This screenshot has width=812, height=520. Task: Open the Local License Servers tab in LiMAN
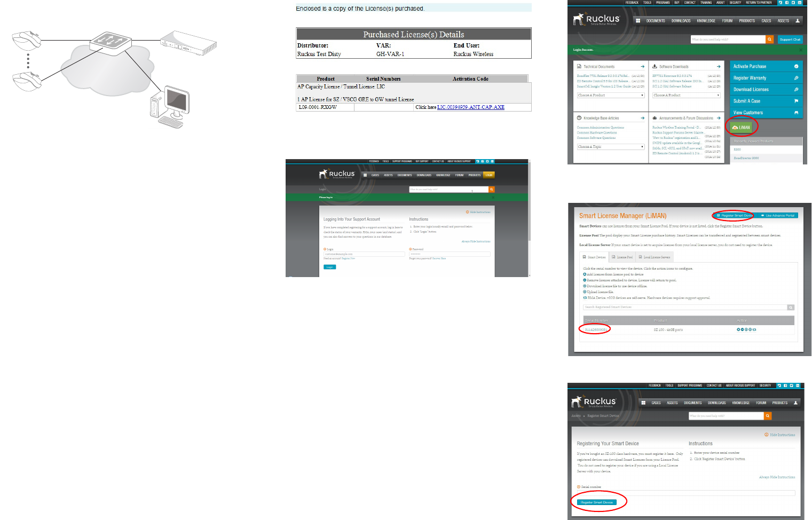(654, 257)
